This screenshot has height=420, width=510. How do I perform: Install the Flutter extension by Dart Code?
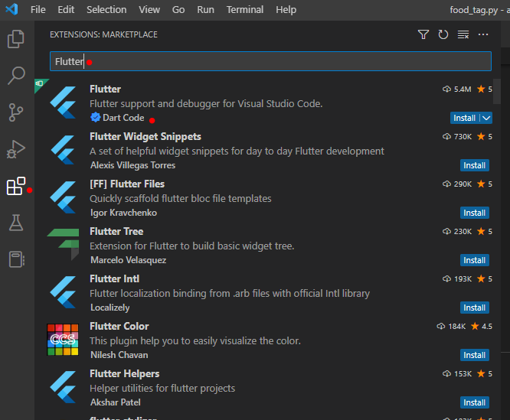465,118
